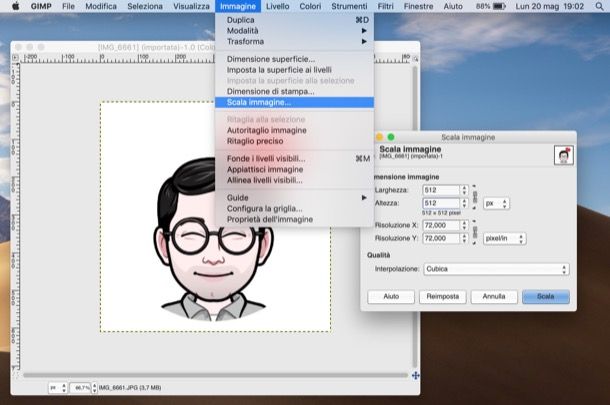The image size is (610, 405).
Task: Choose Fonde i livelli visibili...
Action: [294, 159]
